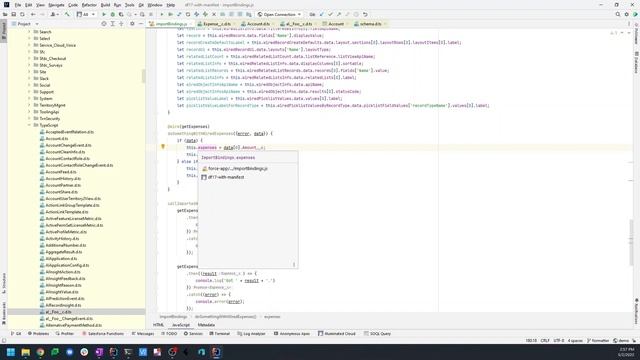Viewport: 640px width, 360px height.
Task: Open the Illuminated Cloud tool window
Action: (337, 333)
